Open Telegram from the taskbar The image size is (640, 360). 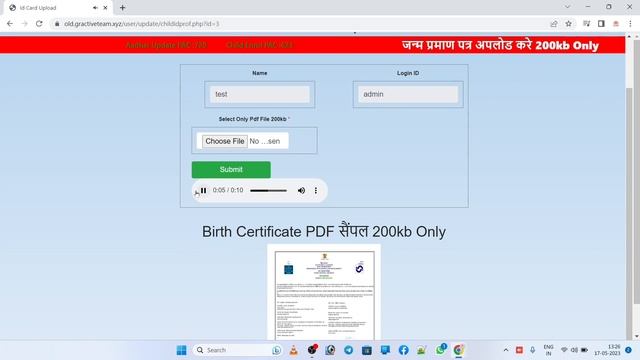click(x=348, y=350)
